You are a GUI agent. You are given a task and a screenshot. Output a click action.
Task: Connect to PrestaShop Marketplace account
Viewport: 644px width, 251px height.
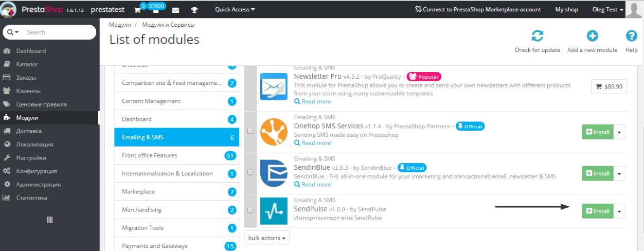tap(478, 9)
